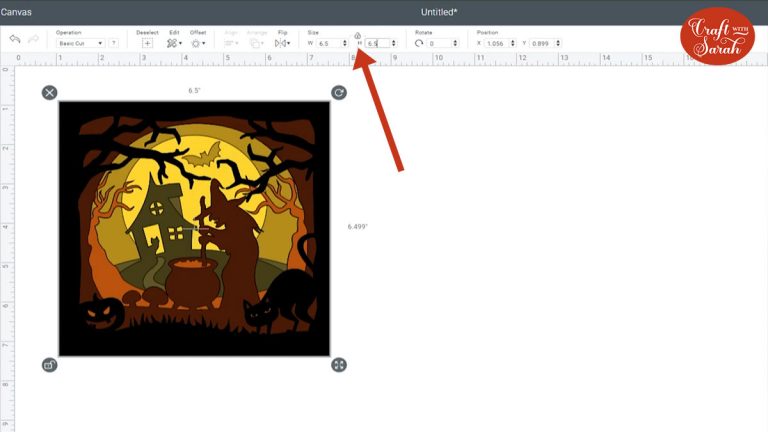This screenshot has width=768, height=432.
Task: Click the Undo arrow in the toolbar
Action: (x=16, y=39)
